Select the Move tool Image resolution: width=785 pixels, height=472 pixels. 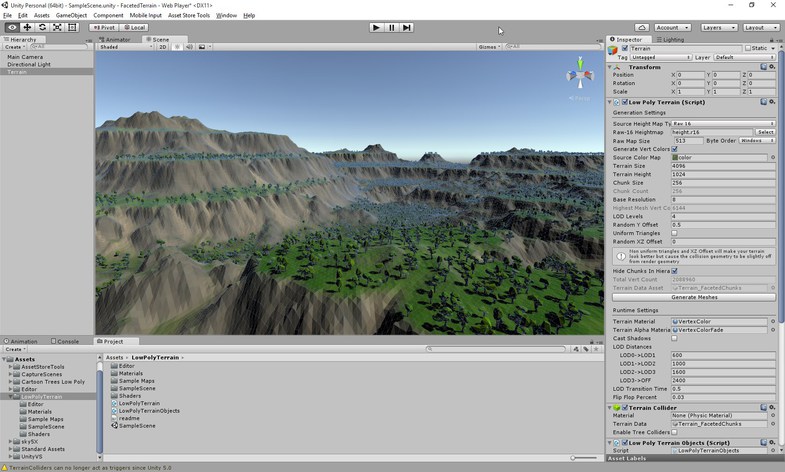(27, 28)
